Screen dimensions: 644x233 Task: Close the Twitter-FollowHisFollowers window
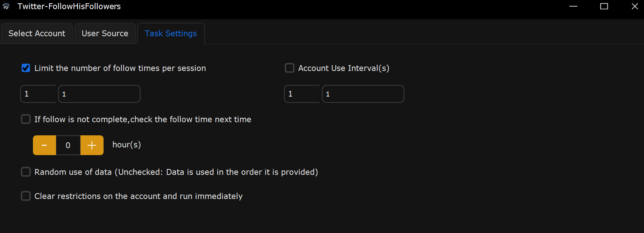pyautogui.click(x=635, y=6)
